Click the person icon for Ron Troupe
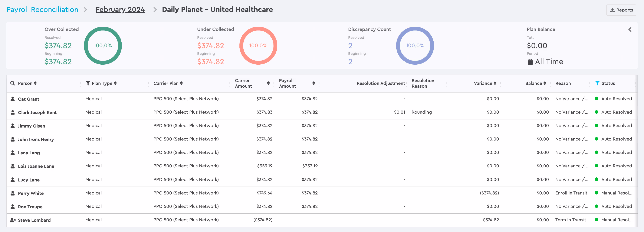644x232 pixels. coord(13,207)
